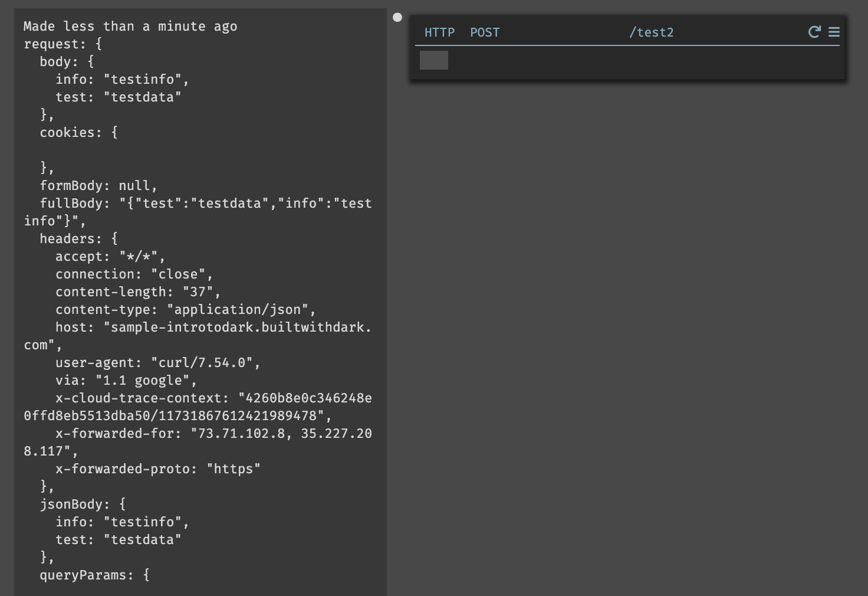
Task: Click the "formBody: null," line
Action: pyautogui.click(x=98, y=186)
